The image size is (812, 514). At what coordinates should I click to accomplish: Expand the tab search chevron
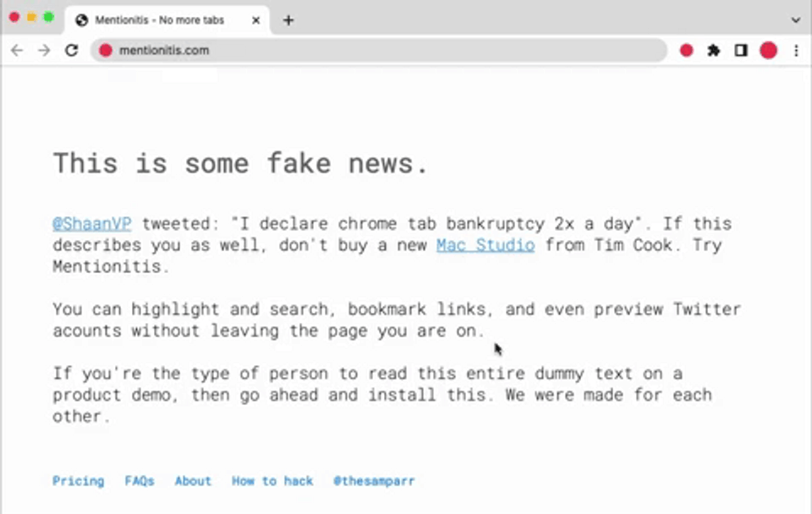[796, 20]
